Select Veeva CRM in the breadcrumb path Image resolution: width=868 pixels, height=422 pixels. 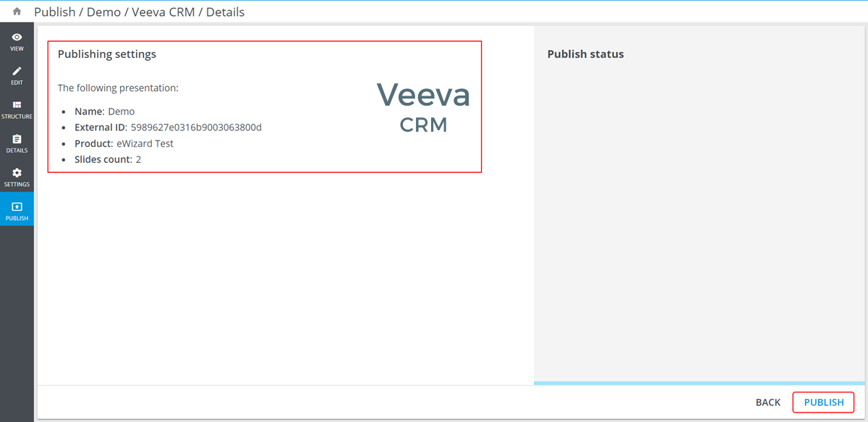[x=163, y=12]
